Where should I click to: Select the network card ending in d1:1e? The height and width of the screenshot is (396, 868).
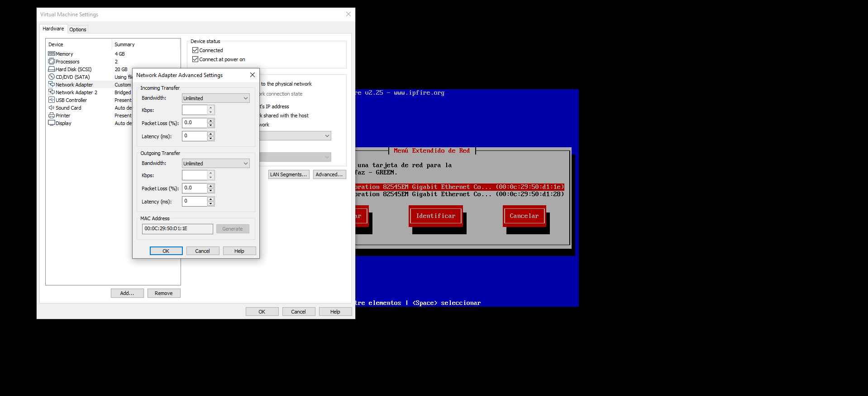click(x=460, y=187)
